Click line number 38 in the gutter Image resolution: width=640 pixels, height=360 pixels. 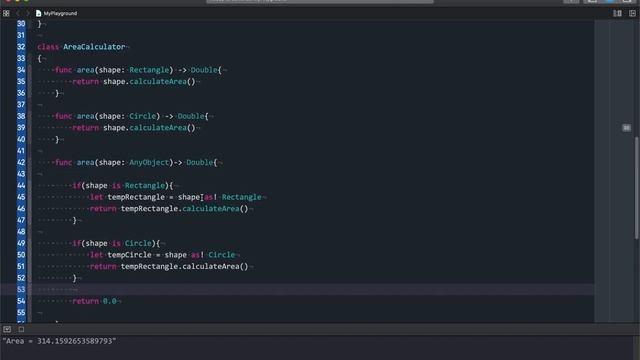[x=21, y=116]
